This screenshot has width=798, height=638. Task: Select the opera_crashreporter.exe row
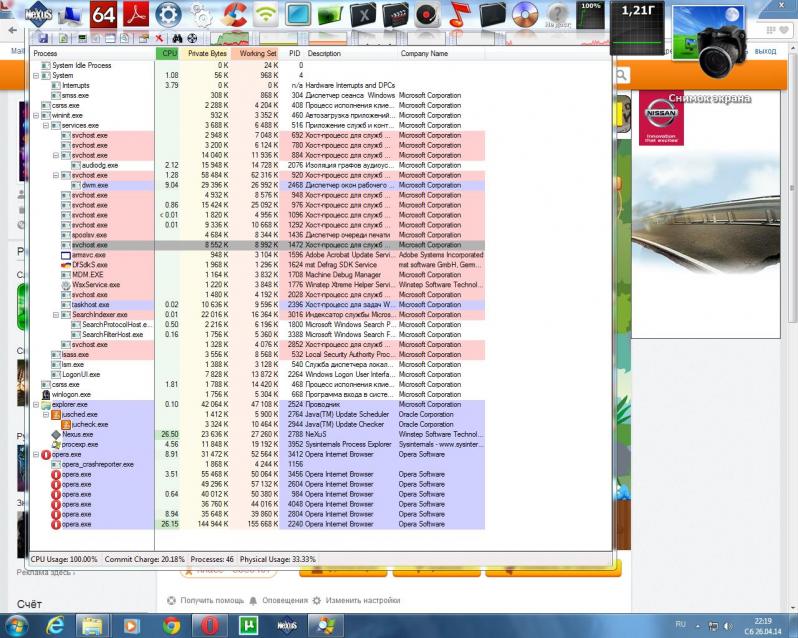(257, 465)
